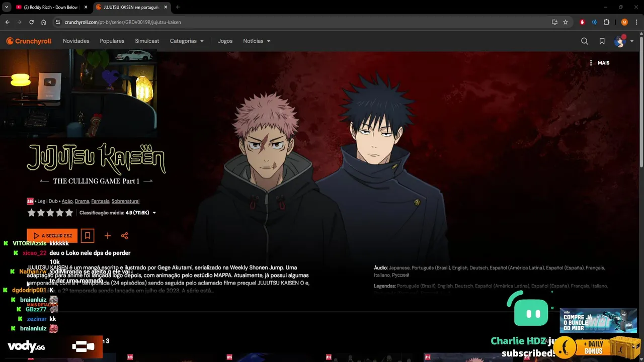Open the Sobrenatural genre link
This screenshot has height=362, width=644.
(x=125, y=201)
